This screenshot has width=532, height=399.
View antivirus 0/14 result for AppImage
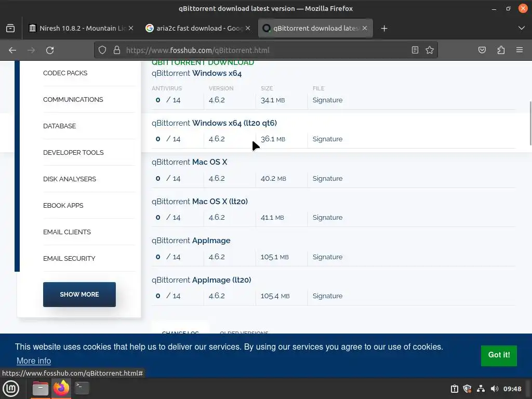click(168, 257)
